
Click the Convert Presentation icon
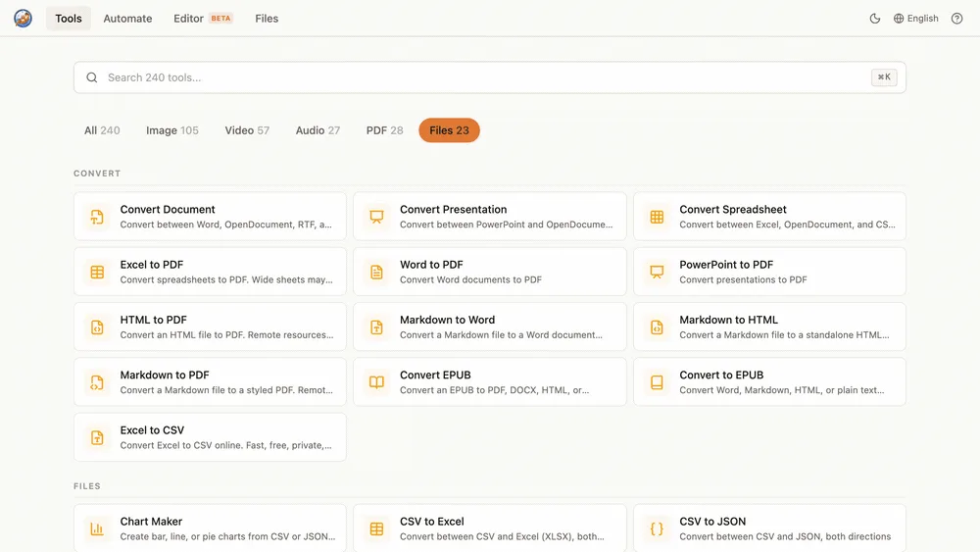(x=376, y=217)
